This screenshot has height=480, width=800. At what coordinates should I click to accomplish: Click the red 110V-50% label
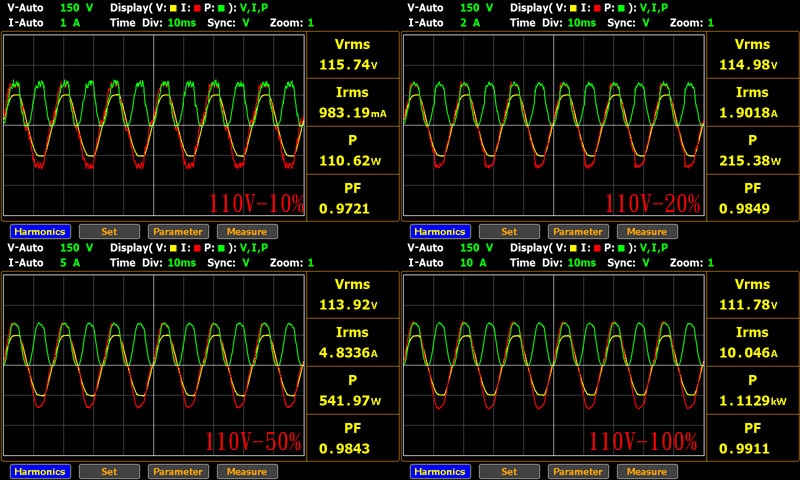click(254, 442)
